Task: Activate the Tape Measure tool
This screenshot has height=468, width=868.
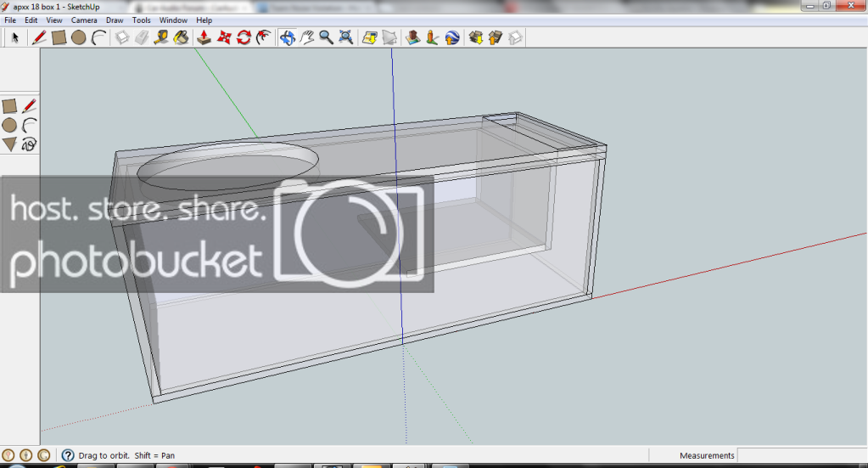Action: 161,37
